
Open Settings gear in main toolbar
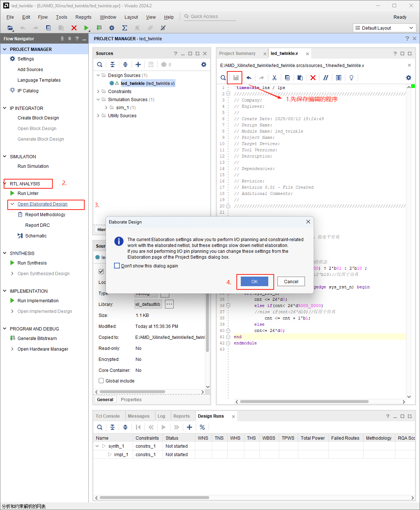click(112, 28)
